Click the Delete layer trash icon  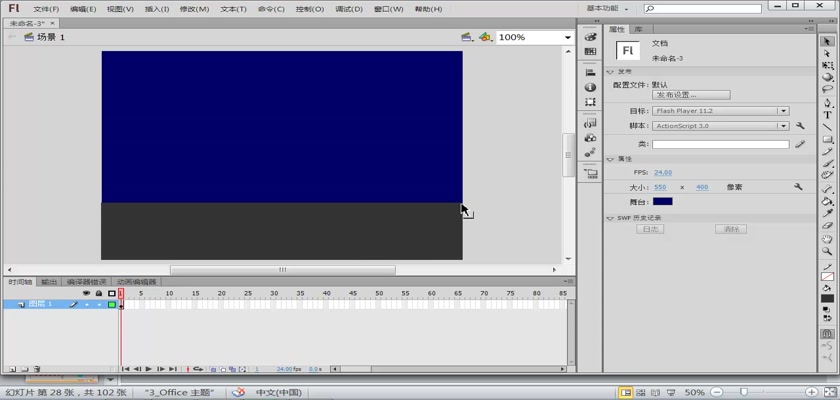[x=36, y=369]
